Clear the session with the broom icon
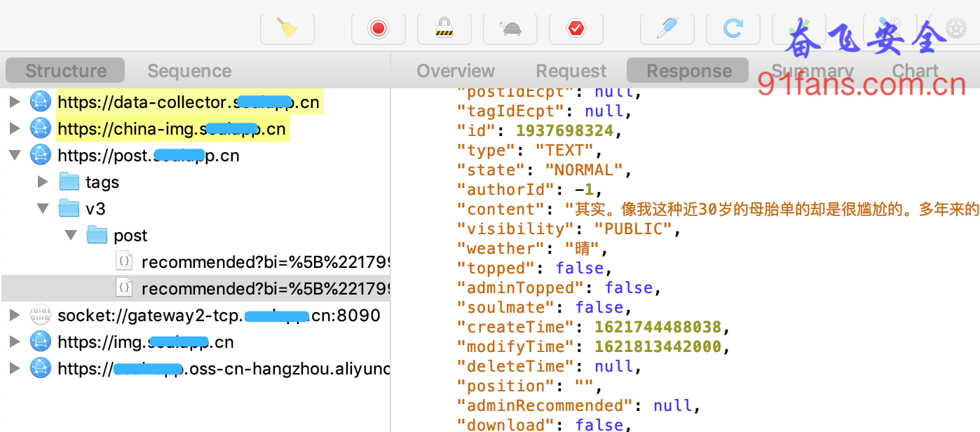This screenshot has height=432, width=980. [x=287, y=28]
